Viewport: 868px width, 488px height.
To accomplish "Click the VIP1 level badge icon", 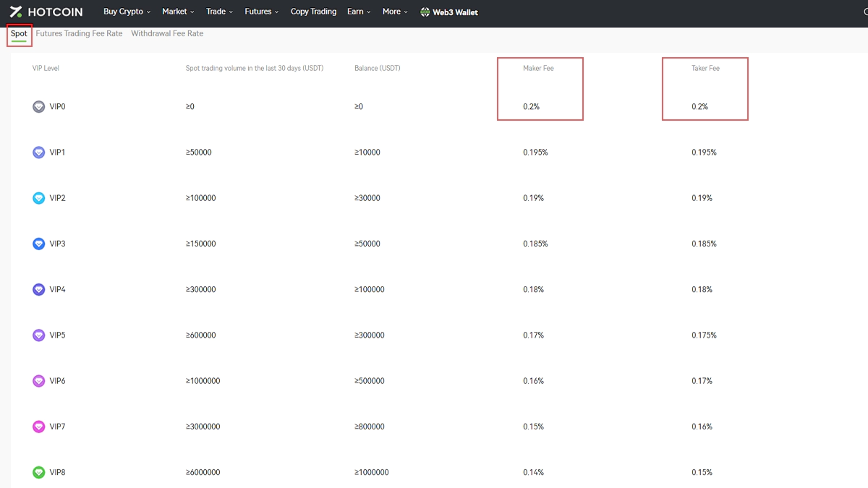I will pos(38,153).
